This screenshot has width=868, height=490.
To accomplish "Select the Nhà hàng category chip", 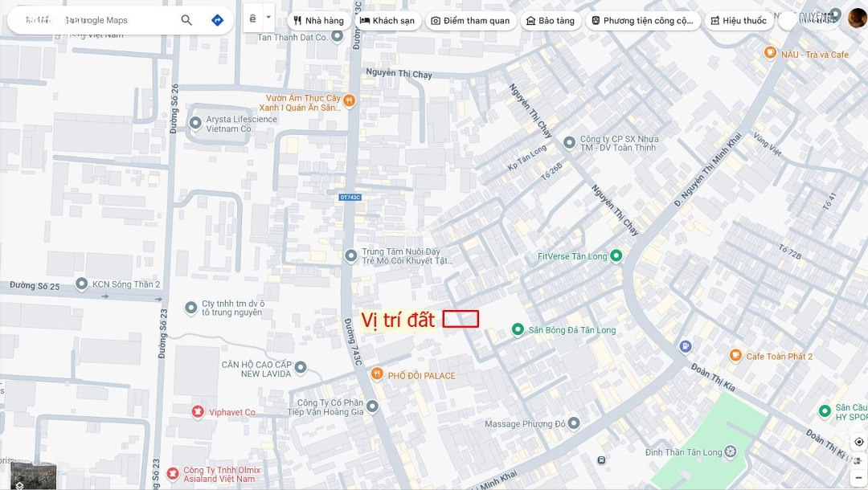I will point(319,20).
